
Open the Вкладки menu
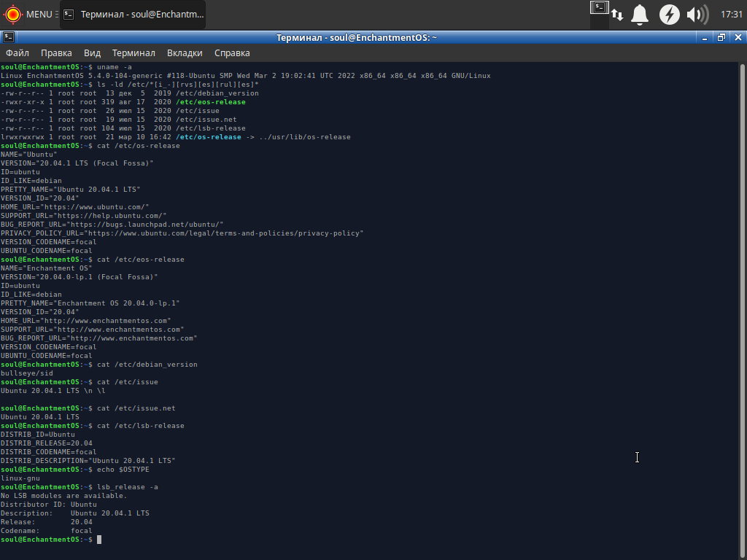(185, 52)
